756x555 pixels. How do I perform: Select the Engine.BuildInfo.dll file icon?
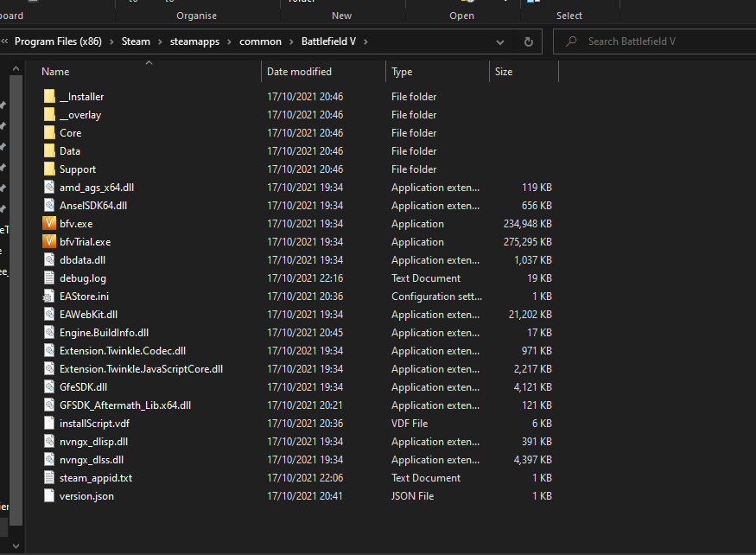(x=49, y=333)
